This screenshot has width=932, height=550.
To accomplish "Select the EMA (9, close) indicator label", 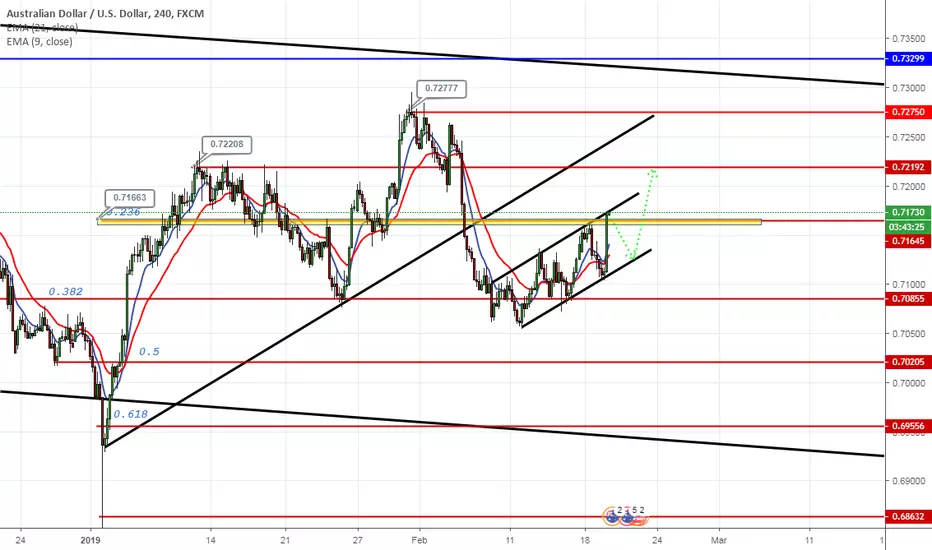I will click(39, 42).
